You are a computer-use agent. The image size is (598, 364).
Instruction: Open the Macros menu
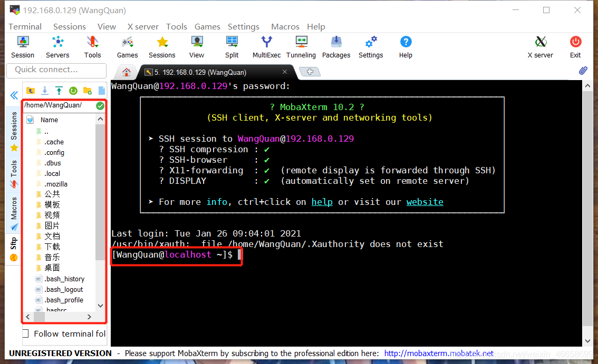coord(285,27)
